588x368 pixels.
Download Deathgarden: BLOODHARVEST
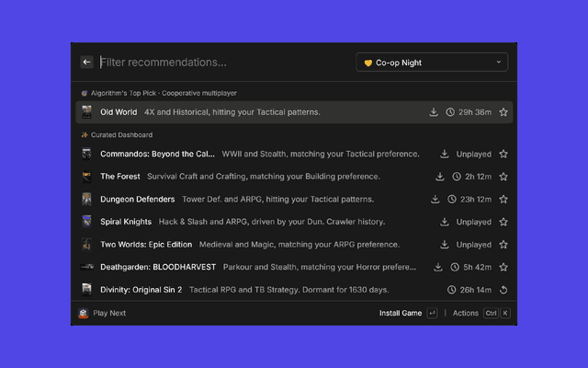(438, 267)
